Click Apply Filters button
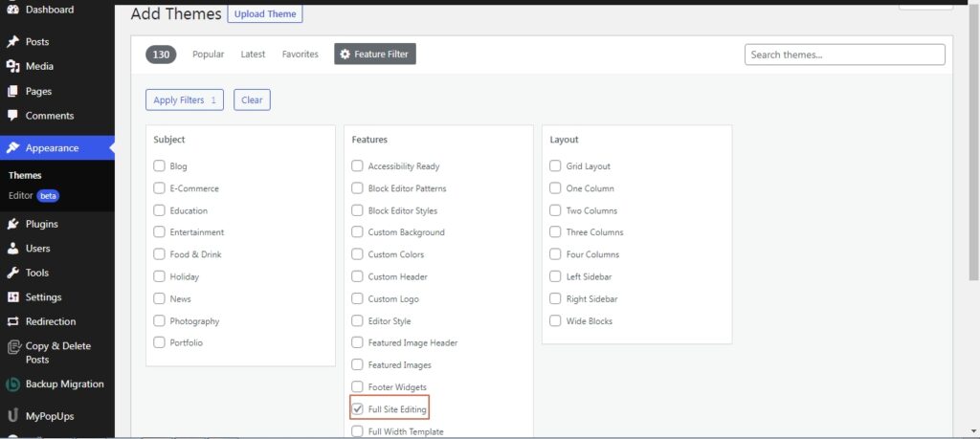The height and width of the screenshot is (439, 980). click(185, 99)
